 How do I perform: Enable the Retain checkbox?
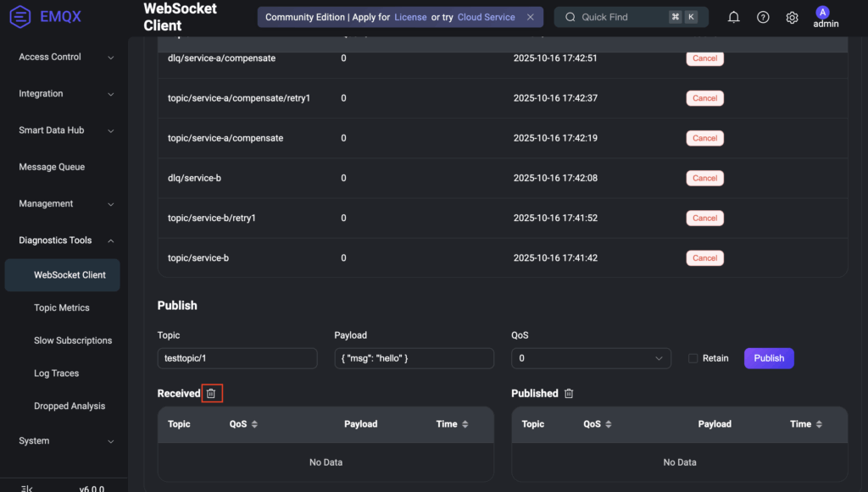point(693,358)
